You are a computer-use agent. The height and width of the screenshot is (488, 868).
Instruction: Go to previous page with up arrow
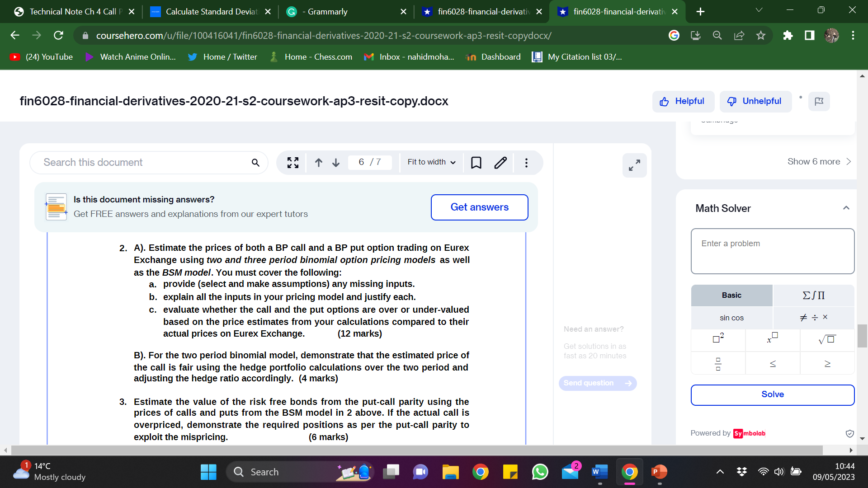click(319, 163)
